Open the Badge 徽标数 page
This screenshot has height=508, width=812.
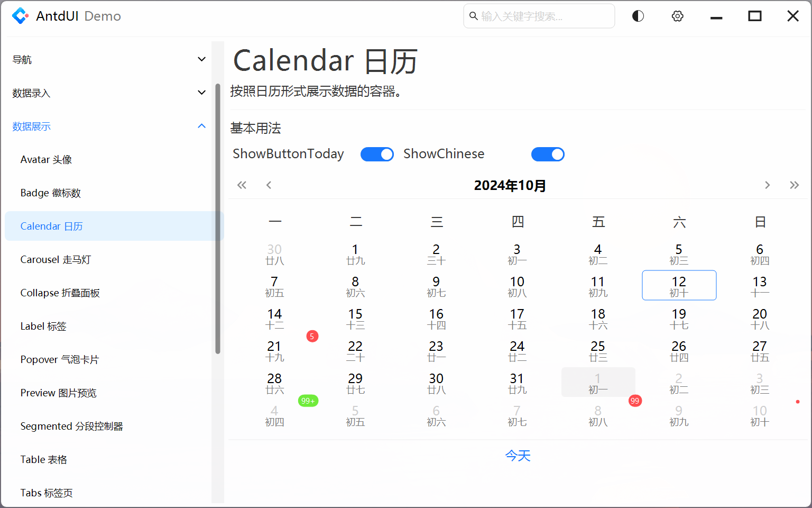[x=50, y=193]
